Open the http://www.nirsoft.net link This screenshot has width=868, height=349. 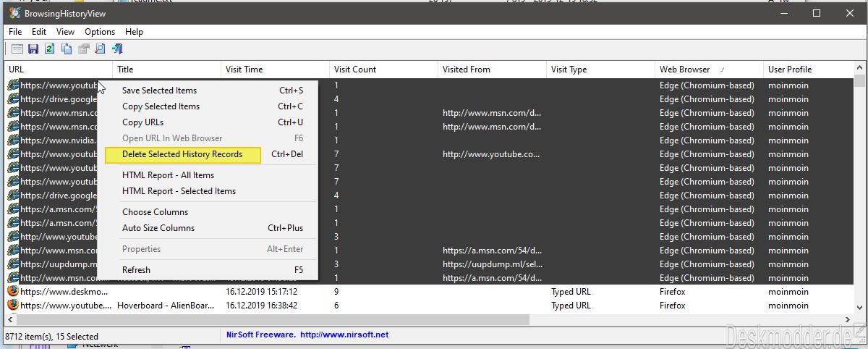click(x=344, y=335)
